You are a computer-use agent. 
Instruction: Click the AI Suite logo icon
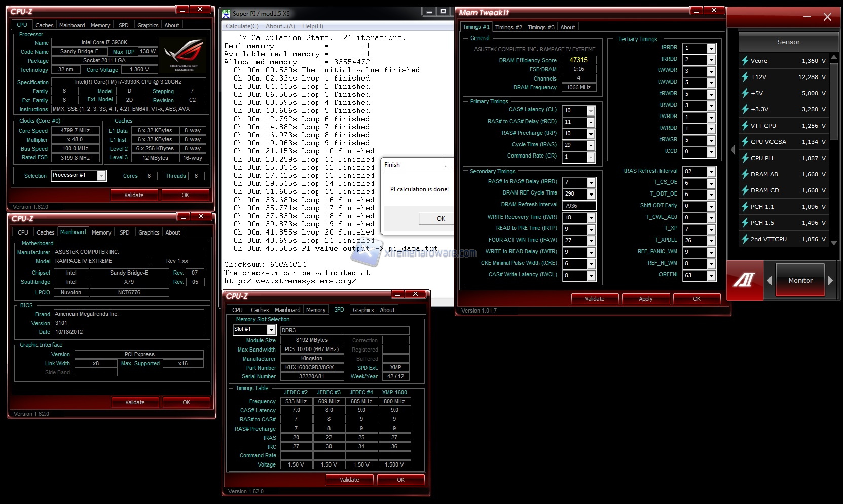pos(744,281)
